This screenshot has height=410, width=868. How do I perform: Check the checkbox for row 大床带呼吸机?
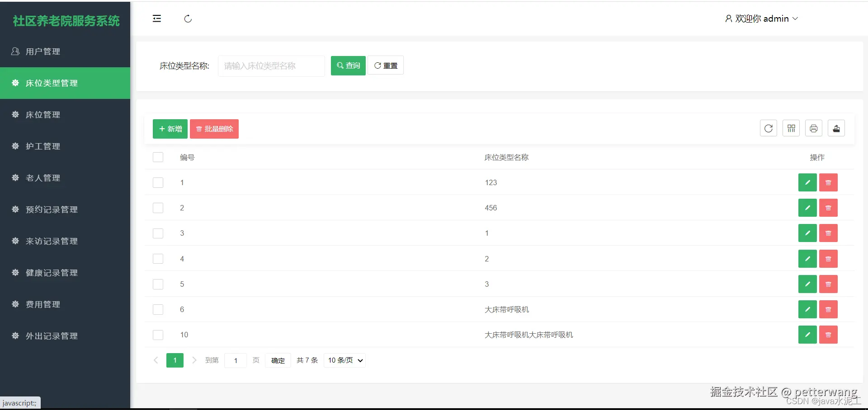158,309
